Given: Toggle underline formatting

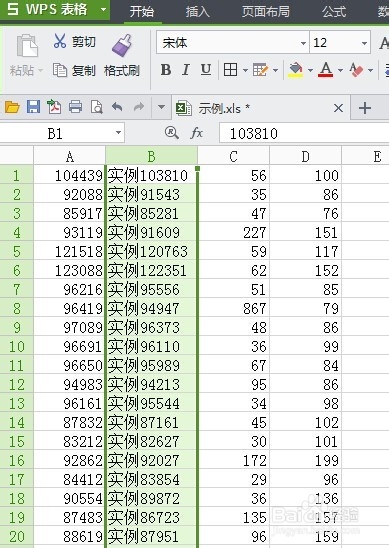Looking at the screenshot, I should tap(206, 70).
